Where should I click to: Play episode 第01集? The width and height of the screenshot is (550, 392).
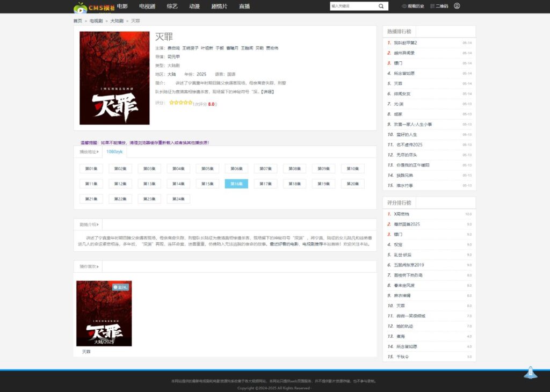pos(91,169)
